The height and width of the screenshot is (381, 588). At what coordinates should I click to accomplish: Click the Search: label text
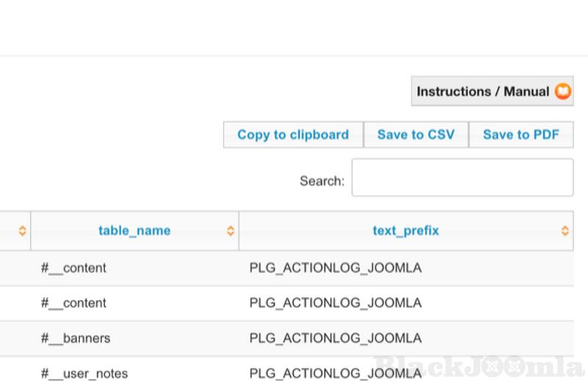click(x=322, y=181)
